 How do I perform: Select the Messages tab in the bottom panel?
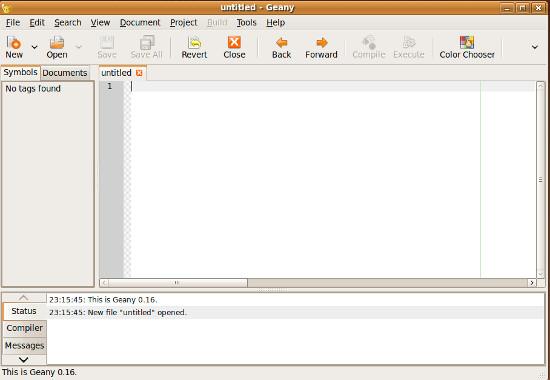24,346
